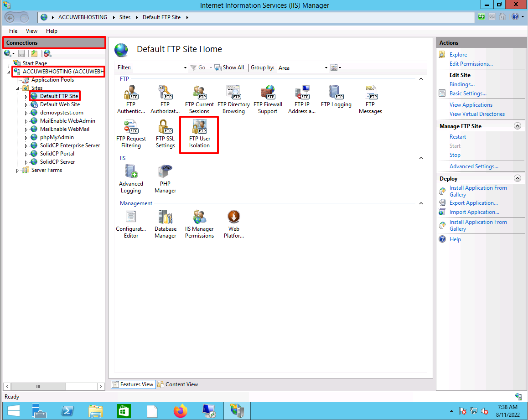The image size is (528, 420).
Task: Click the Home icon in address bar
Action: pos(502,17)
